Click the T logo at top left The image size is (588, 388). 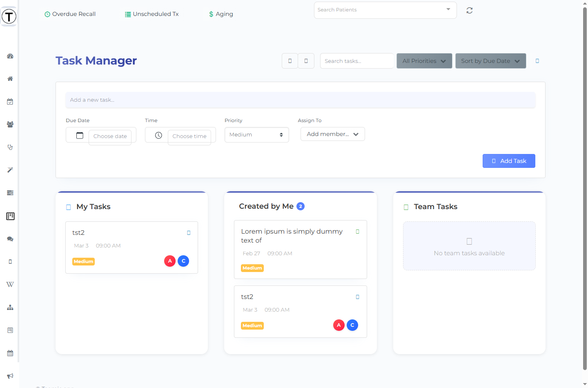[x=9, y=17]
